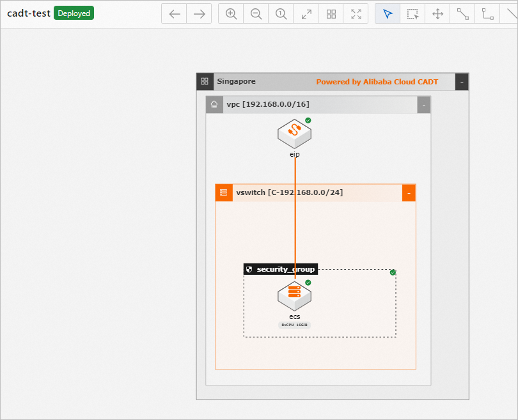The width and height of the screenshot is (518, 420).
Task: Collapse the vswitch container
Action: pyautogui.click(x=409, y=193)
